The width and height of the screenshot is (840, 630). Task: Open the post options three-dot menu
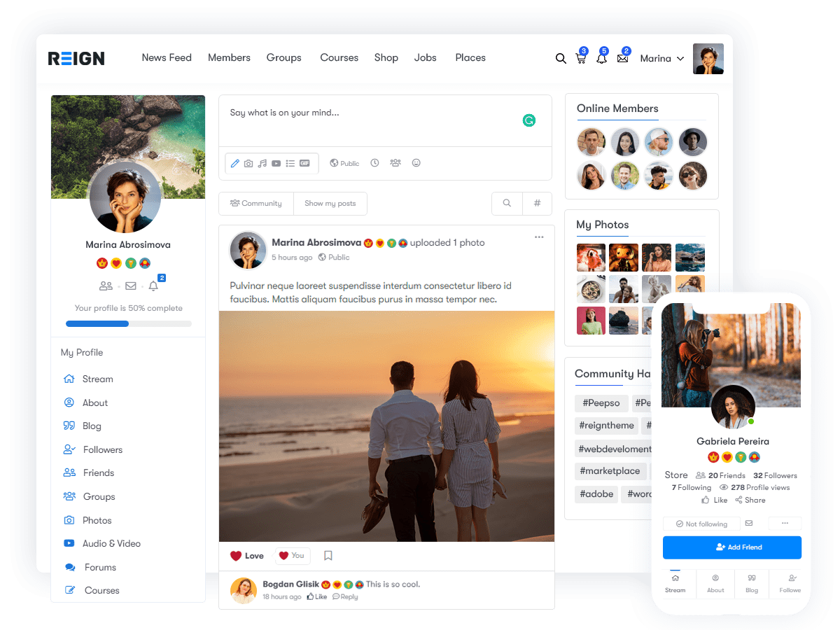click(x=539, y=237)
